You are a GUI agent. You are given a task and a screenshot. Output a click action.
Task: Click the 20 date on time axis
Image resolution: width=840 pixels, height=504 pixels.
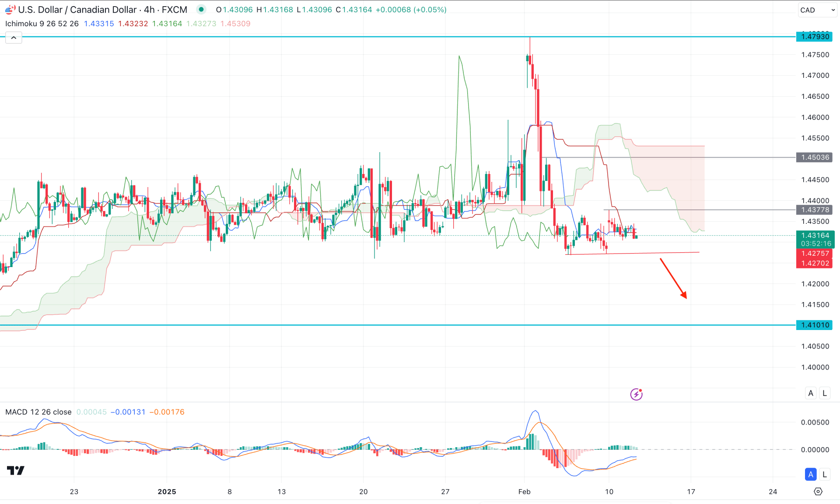pos(363,491)
